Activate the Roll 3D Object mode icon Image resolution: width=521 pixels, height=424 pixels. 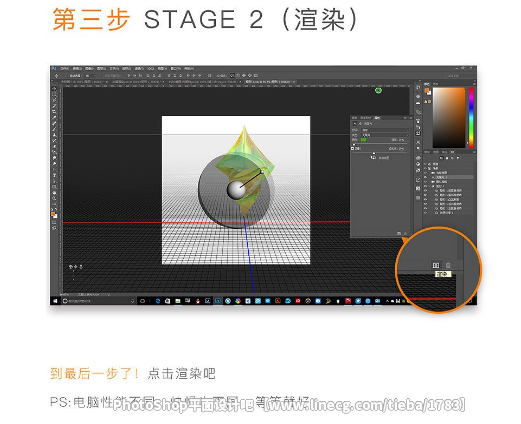(238, 76)
